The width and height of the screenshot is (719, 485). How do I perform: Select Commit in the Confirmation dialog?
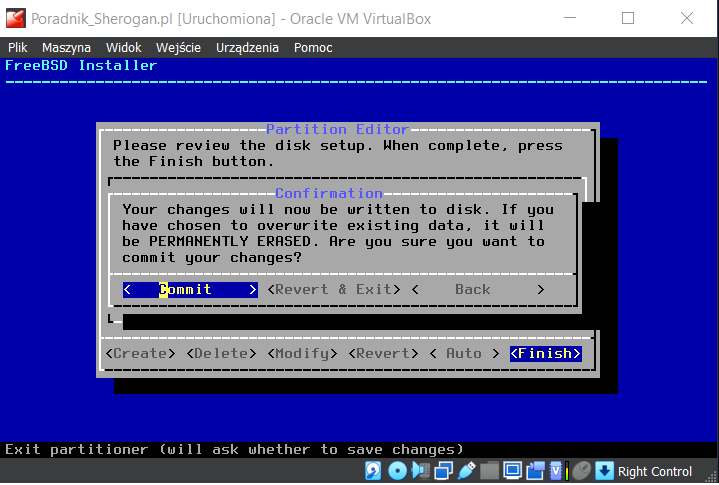(x=190, y=290)
